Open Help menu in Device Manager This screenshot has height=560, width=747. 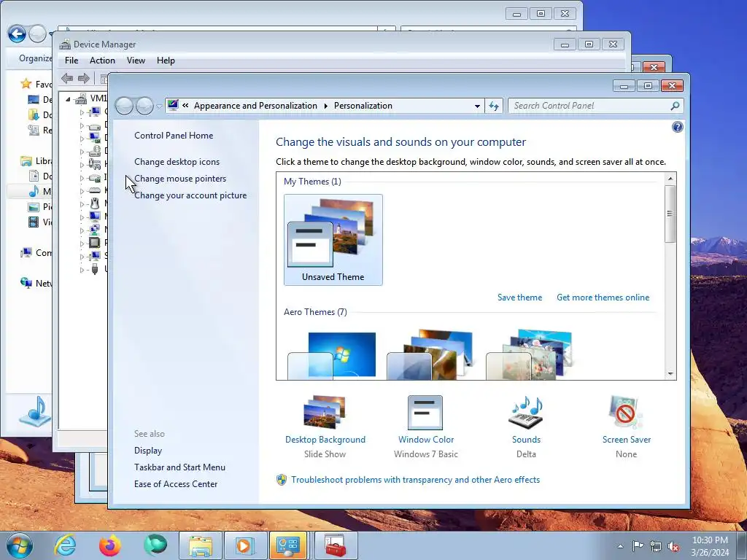coord(166,61)
